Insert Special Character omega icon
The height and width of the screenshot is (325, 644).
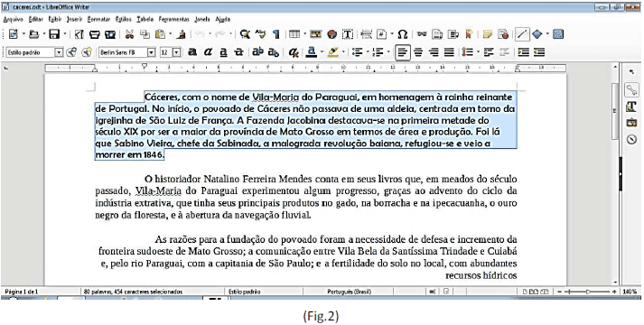point(403,34)
